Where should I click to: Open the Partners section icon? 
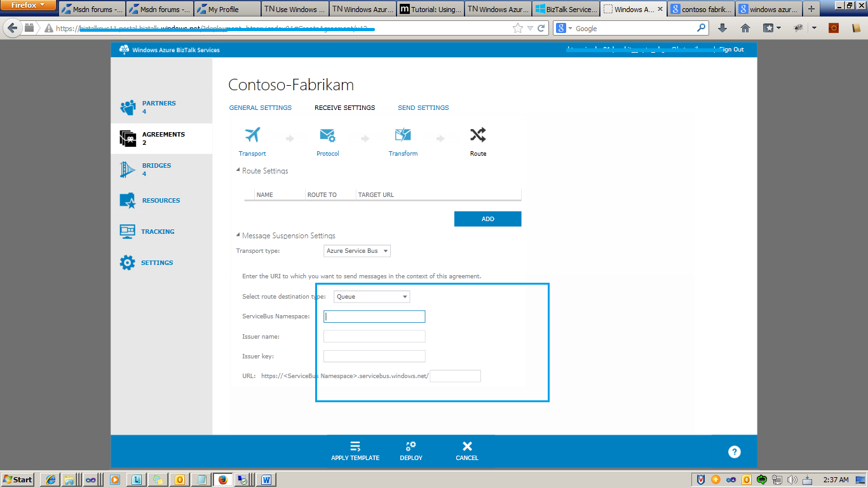click(128, 107)
